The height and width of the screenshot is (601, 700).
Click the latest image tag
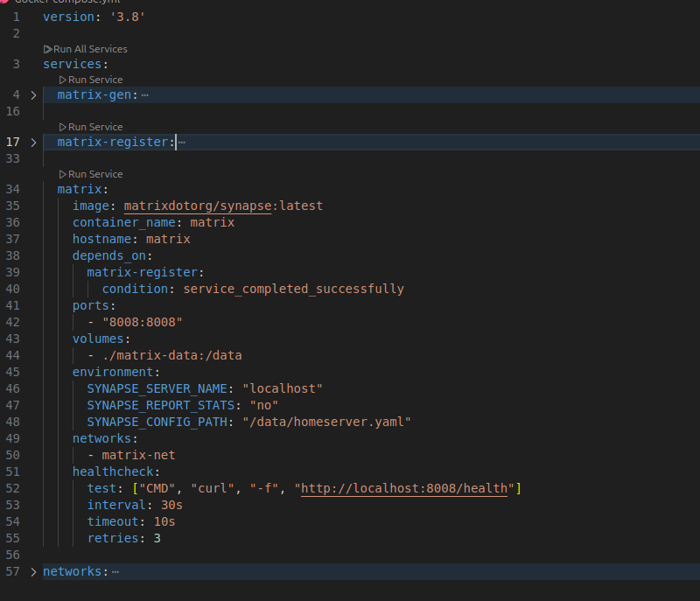301,206
